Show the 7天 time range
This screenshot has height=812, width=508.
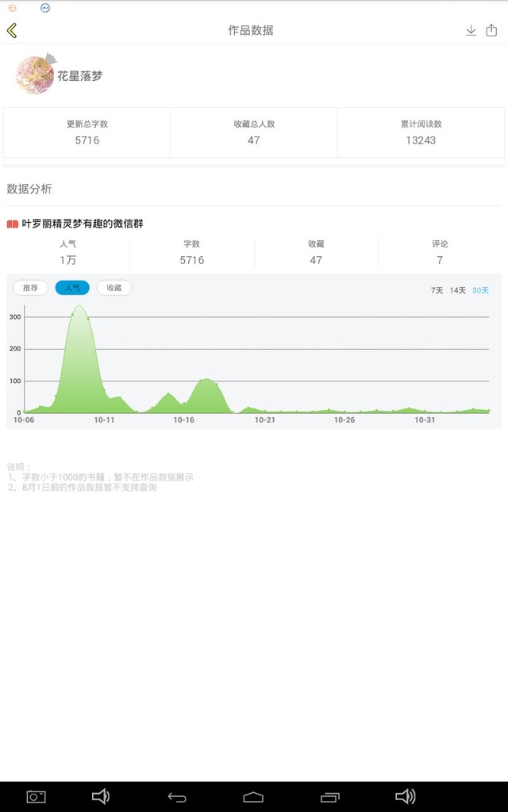coord(437,290)
